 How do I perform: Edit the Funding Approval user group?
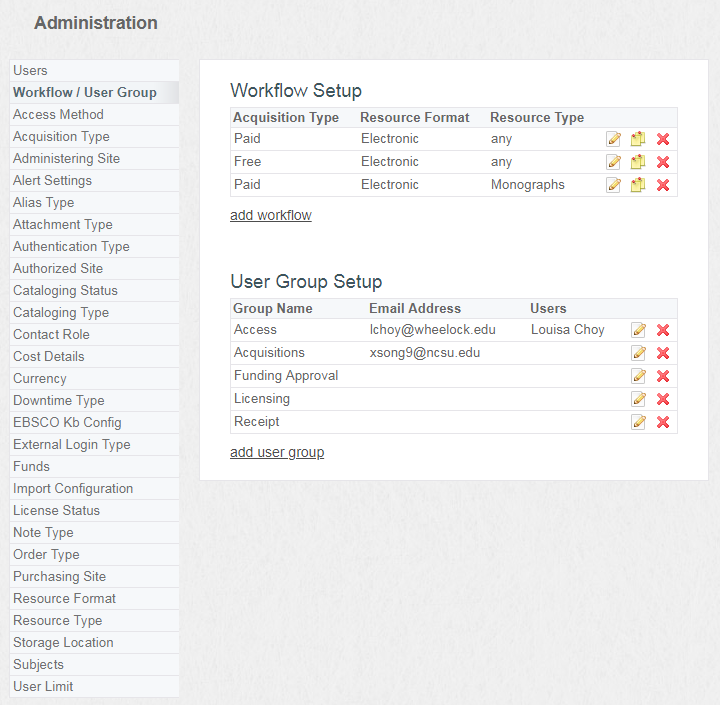coord(638,376)
